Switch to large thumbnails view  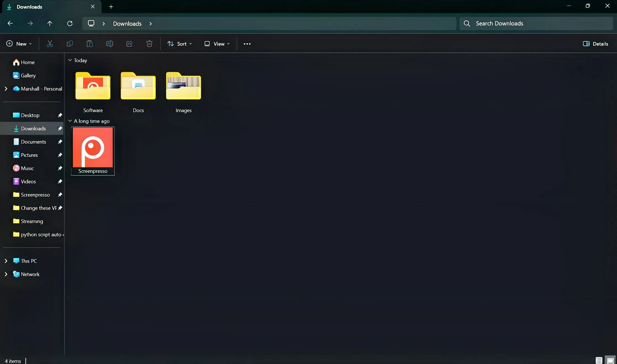click(x=610, y=360)
